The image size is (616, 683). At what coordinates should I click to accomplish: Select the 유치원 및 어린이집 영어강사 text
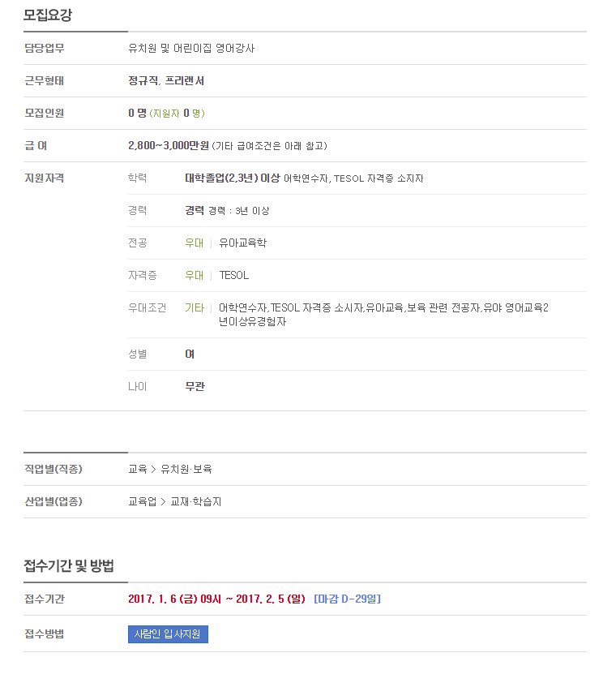[191, 48]
